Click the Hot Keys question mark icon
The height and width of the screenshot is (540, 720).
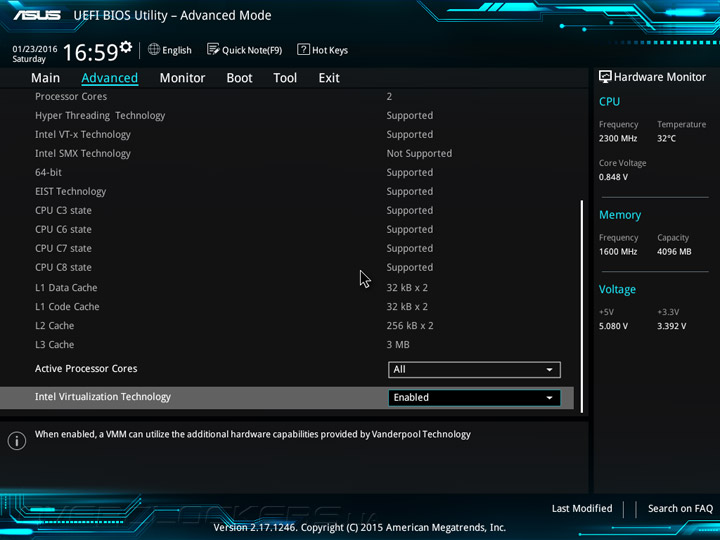click(x=303, y=50)
